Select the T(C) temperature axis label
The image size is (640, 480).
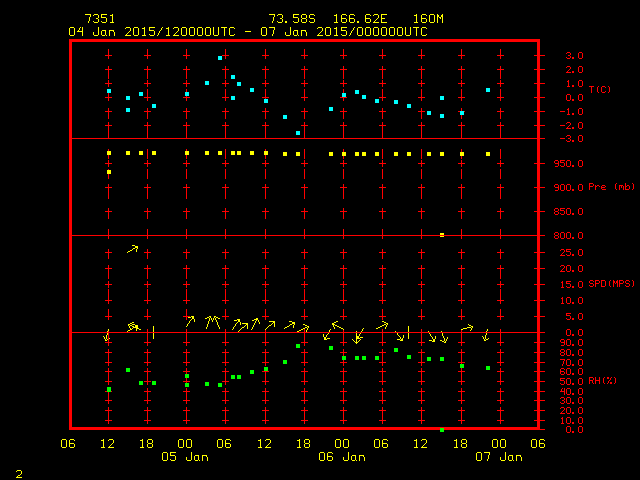599,90
